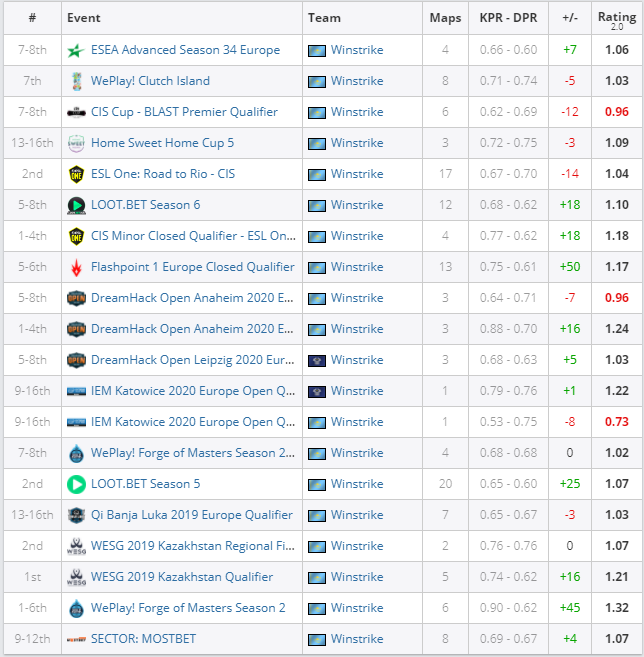Click the SECTOR: MOSTBET event logo
This screenshot has width=644, height=657.
(76, 639)
